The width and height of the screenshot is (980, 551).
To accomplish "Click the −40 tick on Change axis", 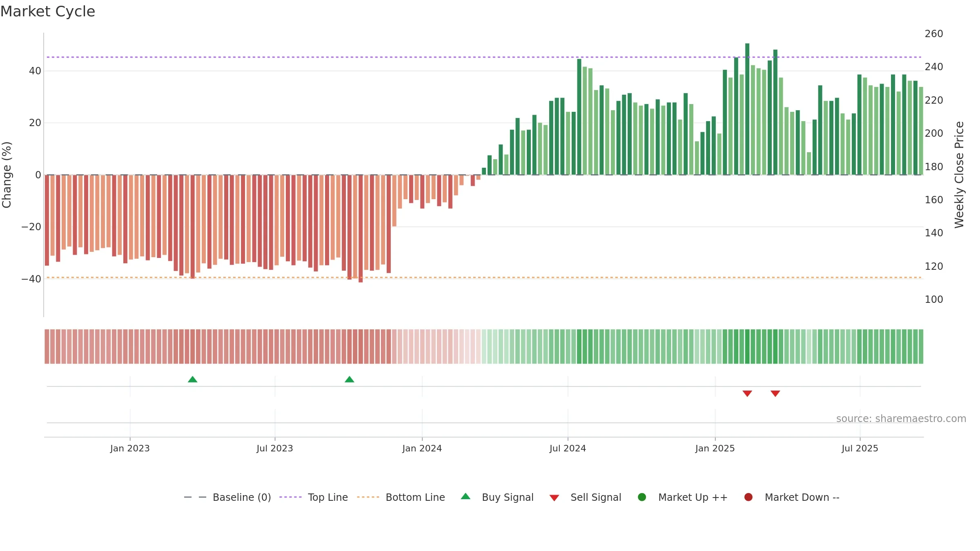I will 31,279.
